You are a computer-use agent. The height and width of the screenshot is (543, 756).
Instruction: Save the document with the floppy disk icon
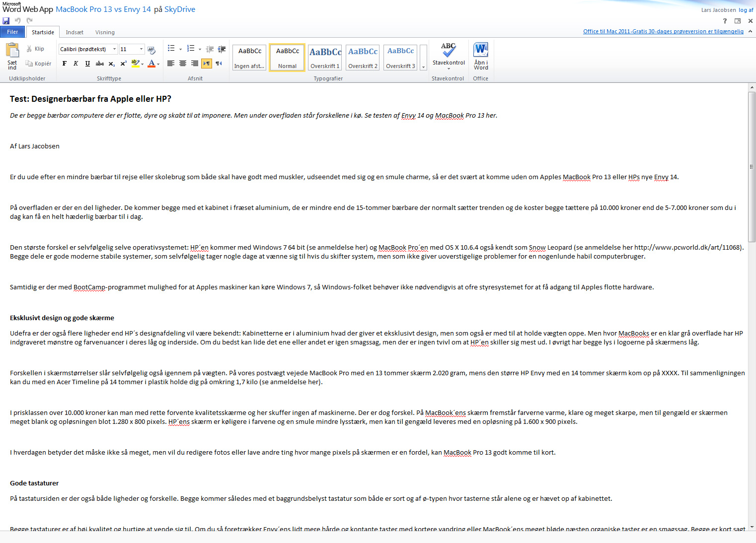coord(6,21)
